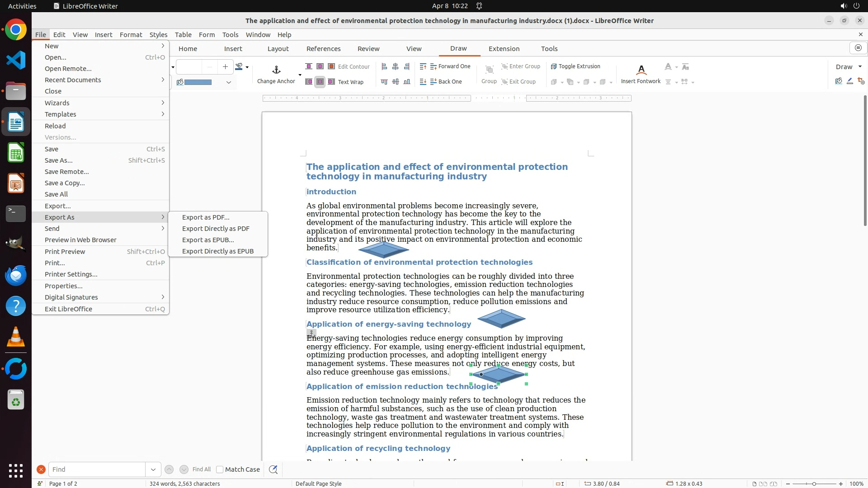The height and width of the screenshot is (488, 868).
Task: Select Export as PDF... menu entry
Action: (206, 217)
